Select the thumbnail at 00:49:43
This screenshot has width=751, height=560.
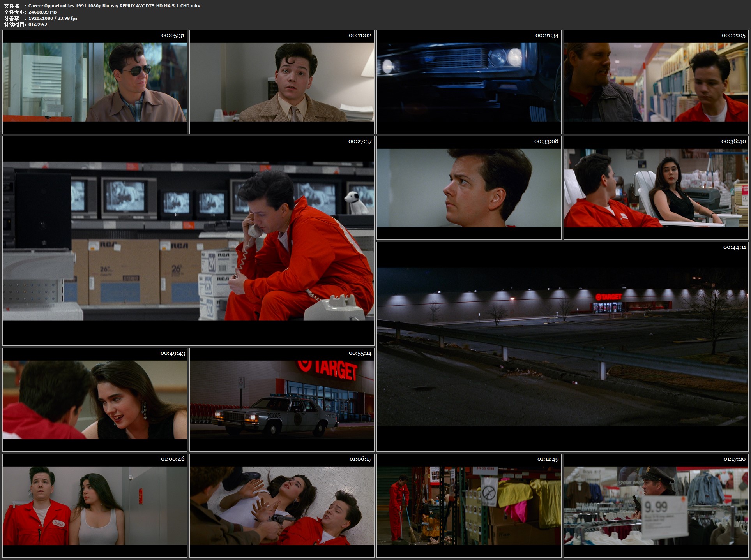coord(95,400)
